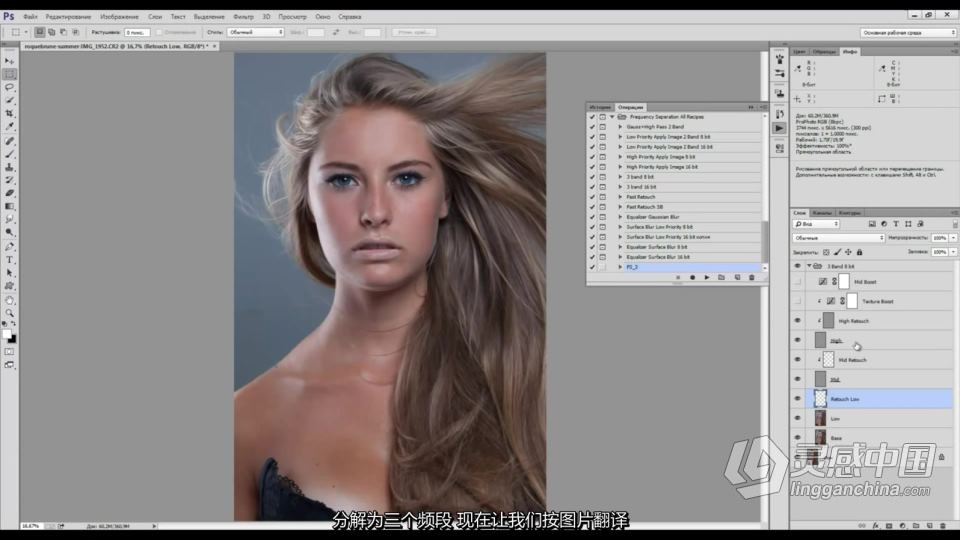Select the Type tool
The width and height of the screenshot is (960, 540).
(9, 260)
